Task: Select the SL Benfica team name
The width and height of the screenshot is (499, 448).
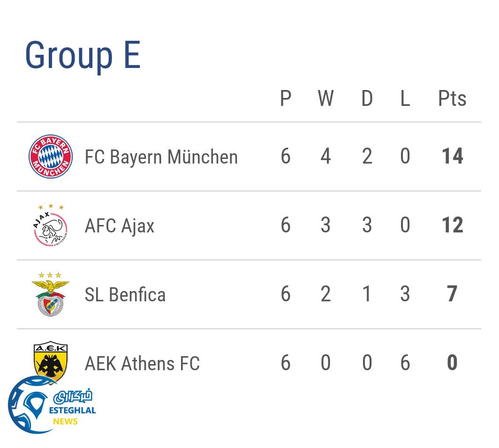Action: coord(125,295)
